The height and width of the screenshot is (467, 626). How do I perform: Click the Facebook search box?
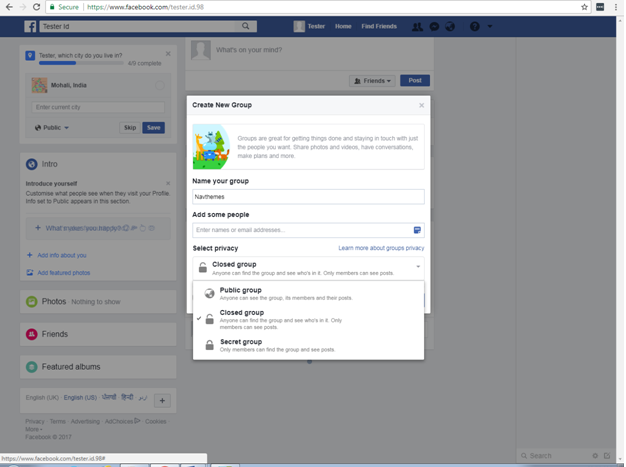point(148,26)
